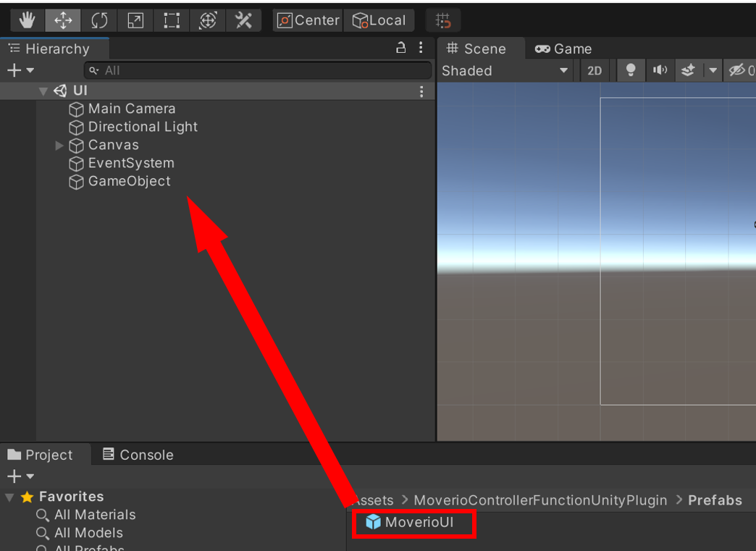The height and width of the screenshot is (551, 756).
Task: Click the EventSystem cube icon
Action: (x=76, y=164)
